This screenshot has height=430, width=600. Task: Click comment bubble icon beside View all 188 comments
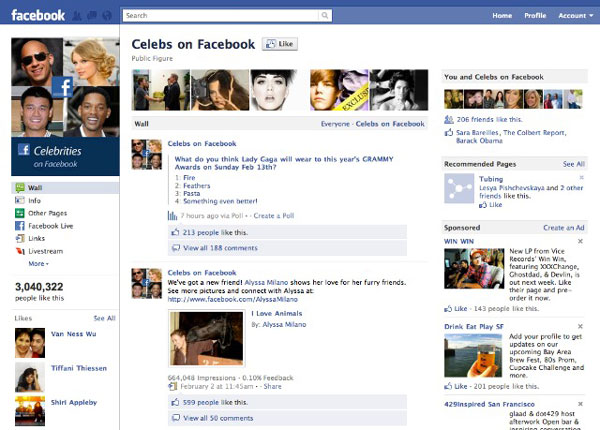pyautogui.click(x=176, y=248)
